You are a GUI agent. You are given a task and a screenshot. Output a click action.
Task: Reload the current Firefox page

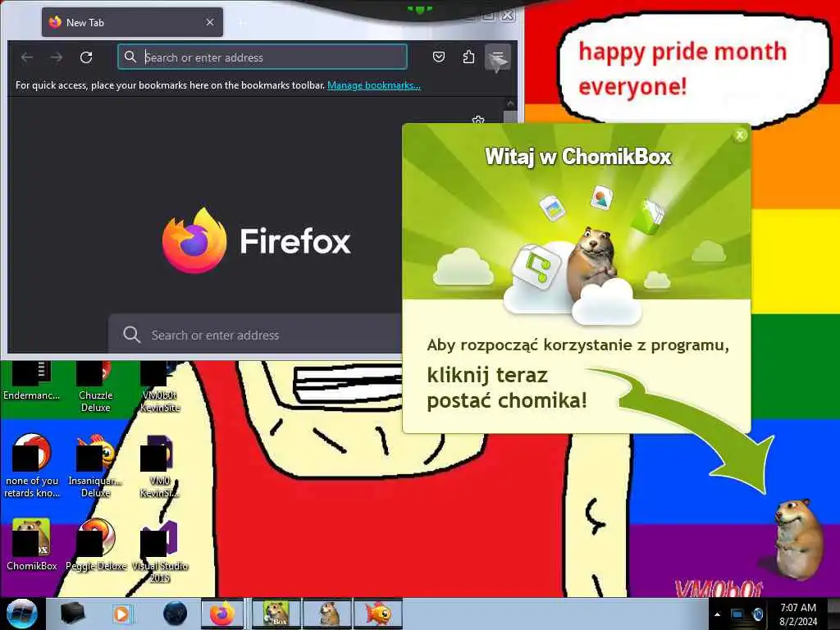(86, 57)
